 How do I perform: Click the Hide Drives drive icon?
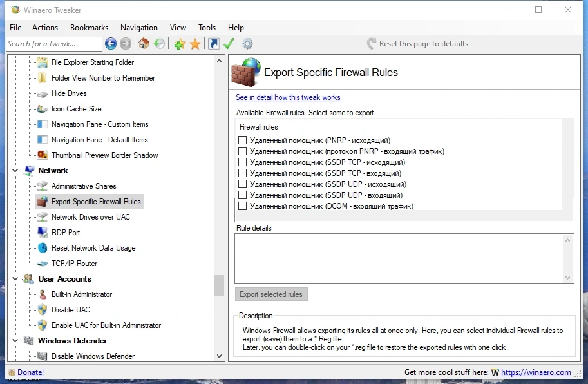pos(43,94)
